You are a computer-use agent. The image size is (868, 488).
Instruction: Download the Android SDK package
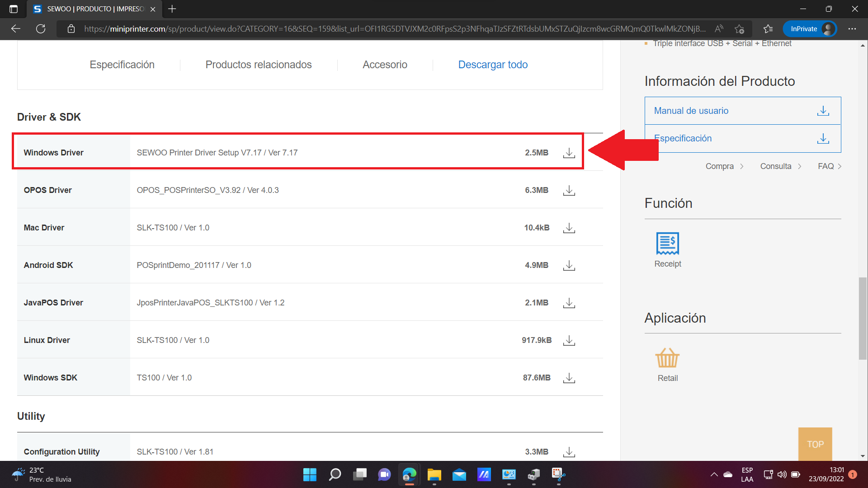[x=569, y=265]
